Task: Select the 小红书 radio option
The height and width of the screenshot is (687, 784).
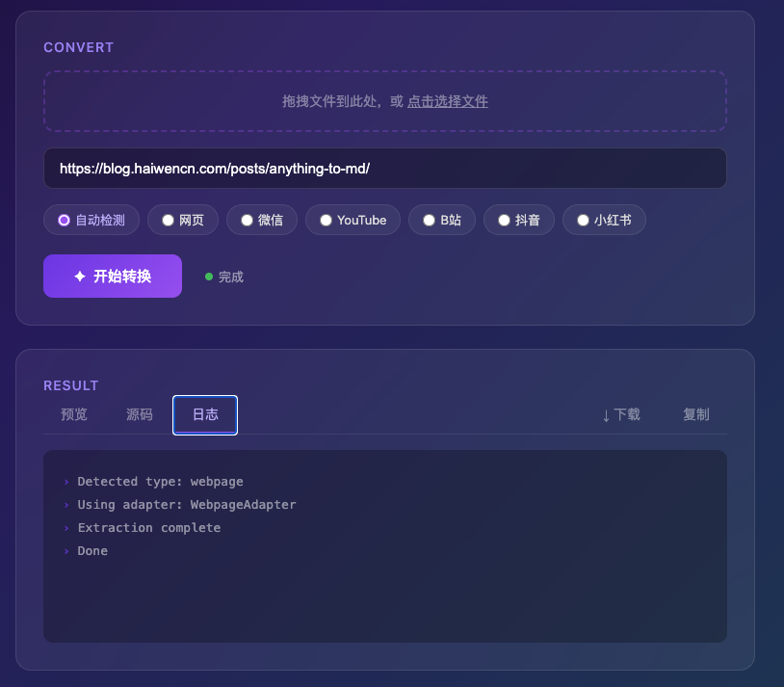Action: tap(583, 220)
